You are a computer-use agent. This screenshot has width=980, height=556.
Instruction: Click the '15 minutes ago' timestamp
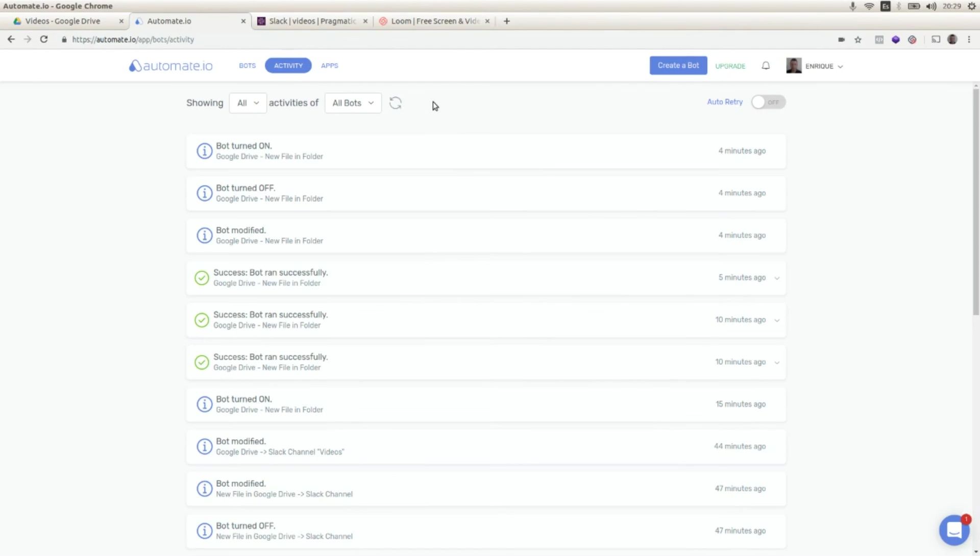click(x=740, y=404)
